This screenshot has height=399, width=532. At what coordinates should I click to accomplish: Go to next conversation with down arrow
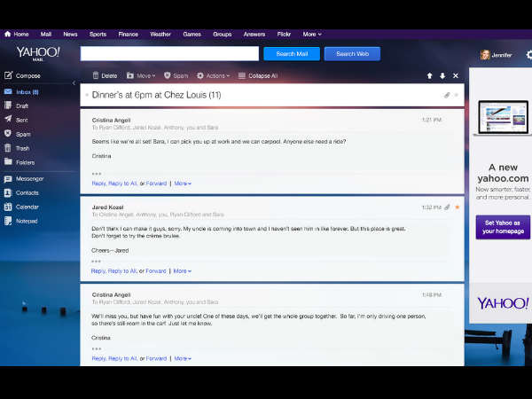(442, 75)
